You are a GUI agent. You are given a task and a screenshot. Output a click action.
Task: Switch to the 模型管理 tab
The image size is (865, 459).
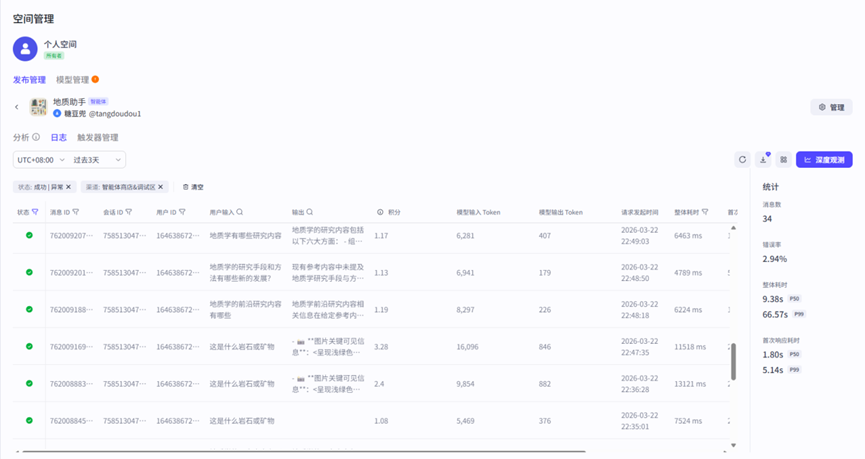pyautogui.click(x=72, y=79)
